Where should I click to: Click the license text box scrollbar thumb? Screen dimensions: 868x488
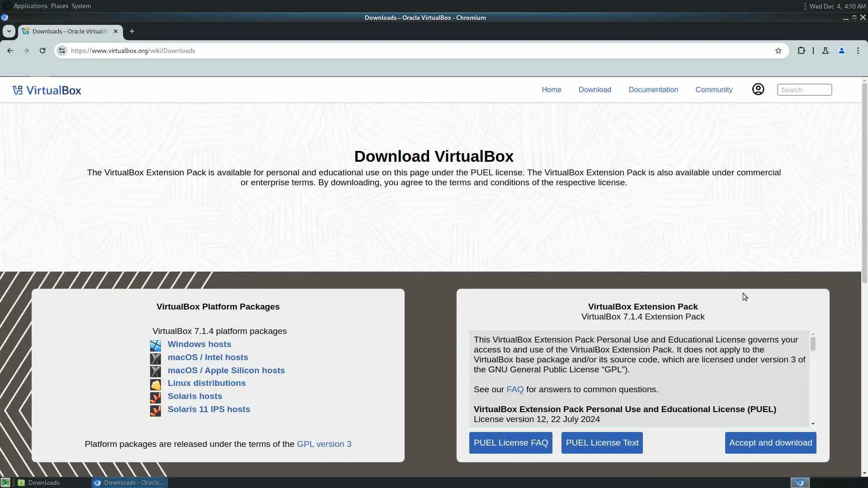point(812,344)
